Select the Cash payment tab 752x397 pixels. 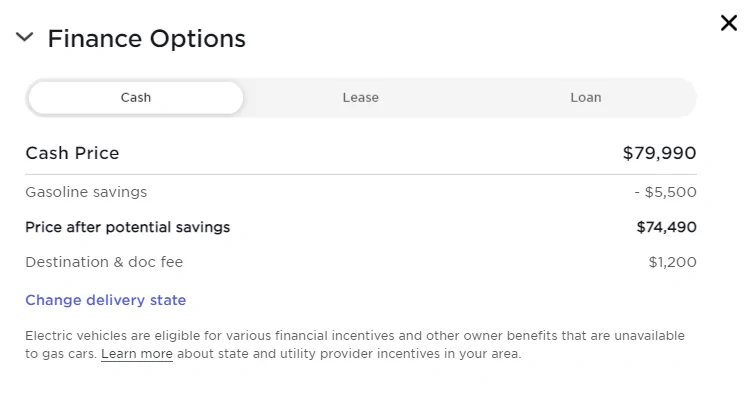136,97
